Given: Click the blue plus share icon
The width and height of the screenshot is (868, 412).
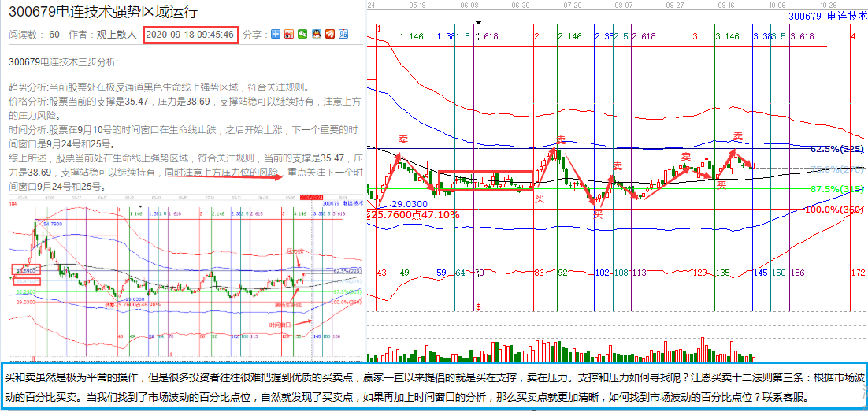Looking at the screenshot, I should (275, 35).
